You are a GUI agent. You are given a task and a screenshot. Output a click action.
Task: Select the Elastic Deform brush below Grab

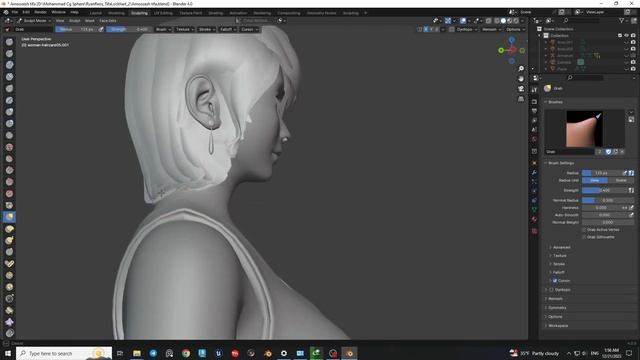[9, 229]
